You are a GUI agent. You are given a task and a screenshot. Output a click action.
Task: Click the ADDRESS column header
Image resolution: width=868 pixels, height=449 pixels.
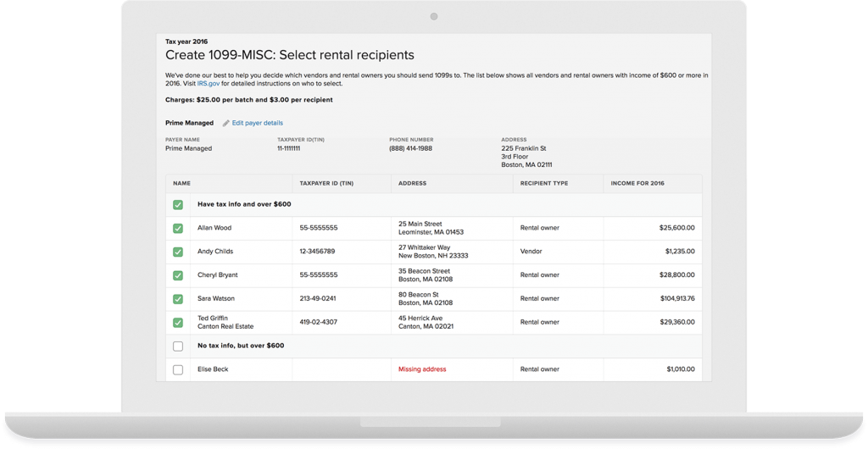(x=413, y=183)
